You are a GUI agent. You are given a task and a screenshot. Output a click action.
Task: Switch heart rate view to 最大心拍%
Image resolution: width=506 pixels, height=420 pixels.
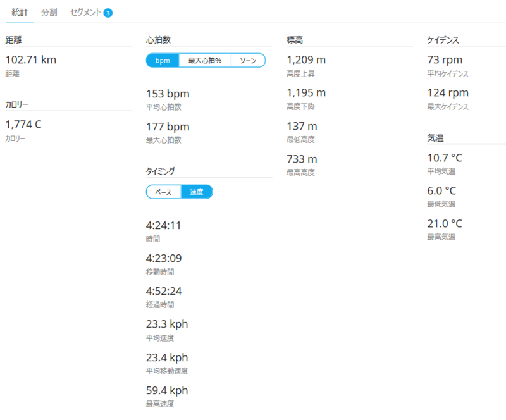(205, 60)
